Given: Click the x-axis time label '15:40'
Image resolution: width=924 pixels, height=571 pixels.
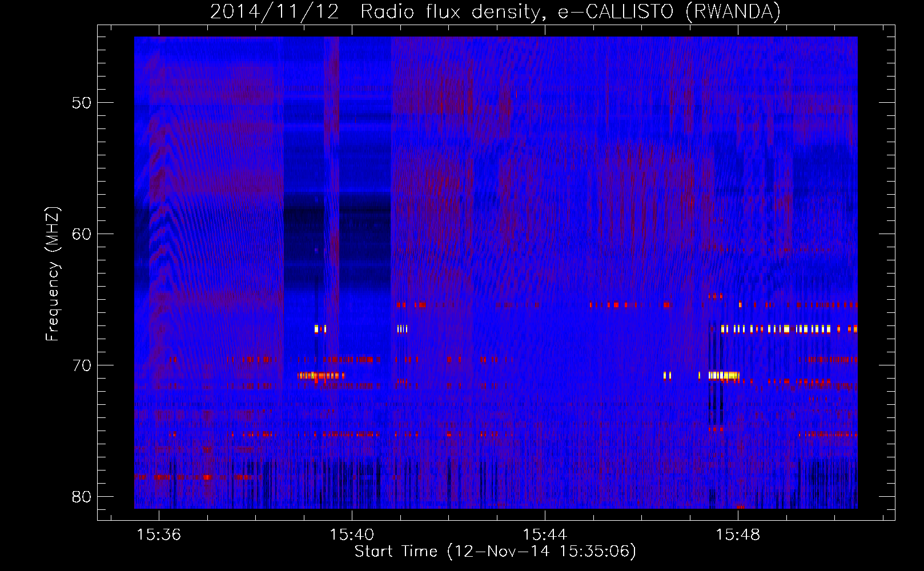Looking at the screenshot, I should click(352, 534).
